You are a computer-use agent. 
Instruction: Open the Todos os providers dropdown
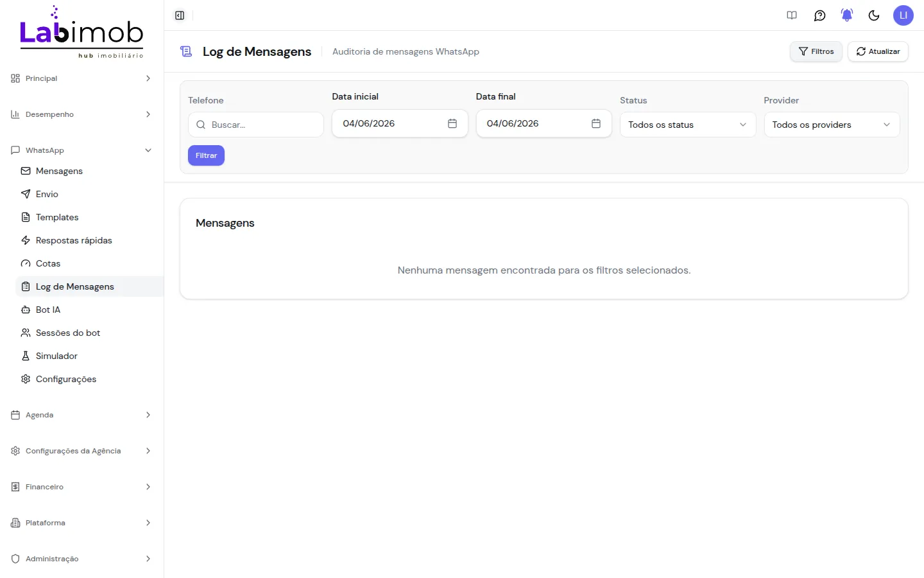tap(832, 125)
